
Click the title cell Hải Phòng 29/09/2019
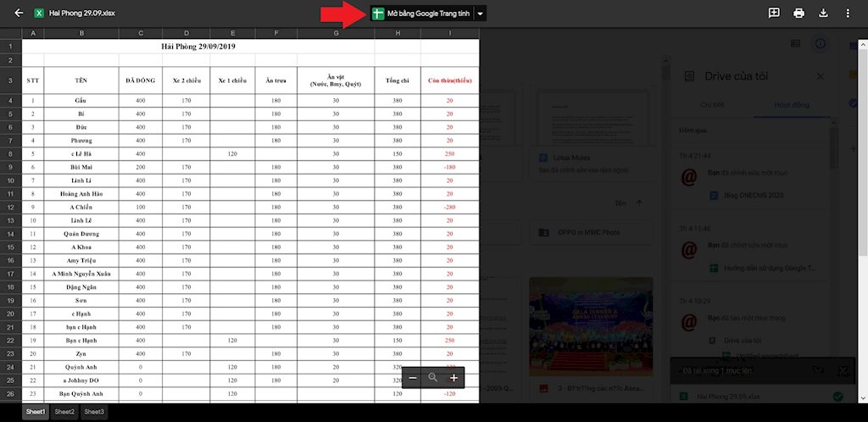[198, 47]
